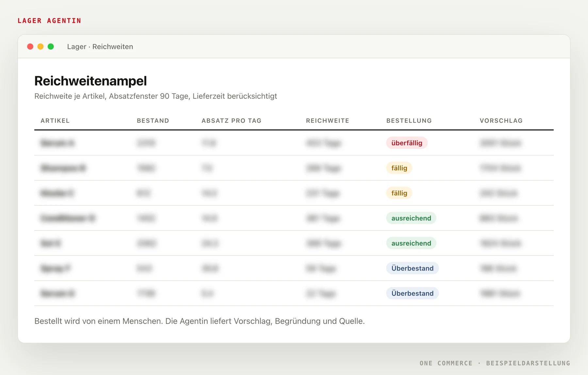Click the 'Lager · Reichweiten' window title

point(100,47)
